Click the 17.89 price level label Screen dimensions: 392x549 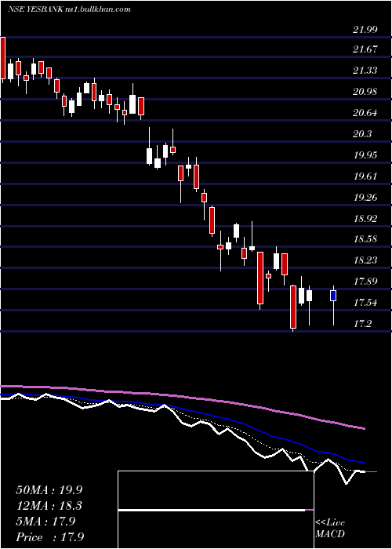point(365,282)
